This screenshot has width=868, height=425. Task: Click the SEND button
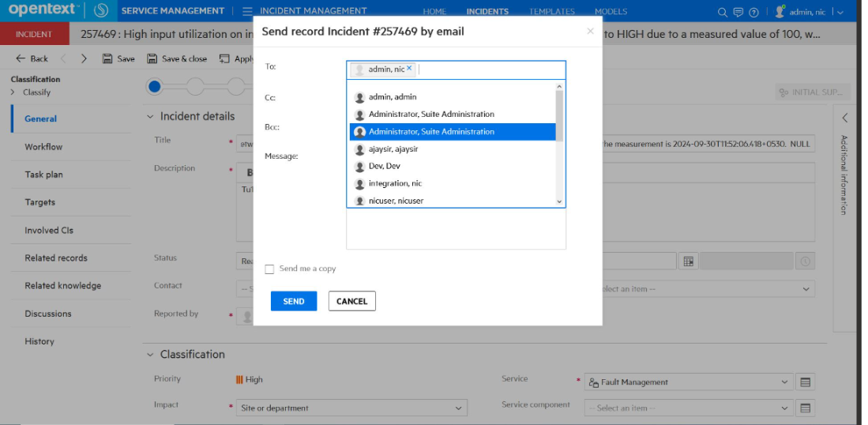click(293, 301)
